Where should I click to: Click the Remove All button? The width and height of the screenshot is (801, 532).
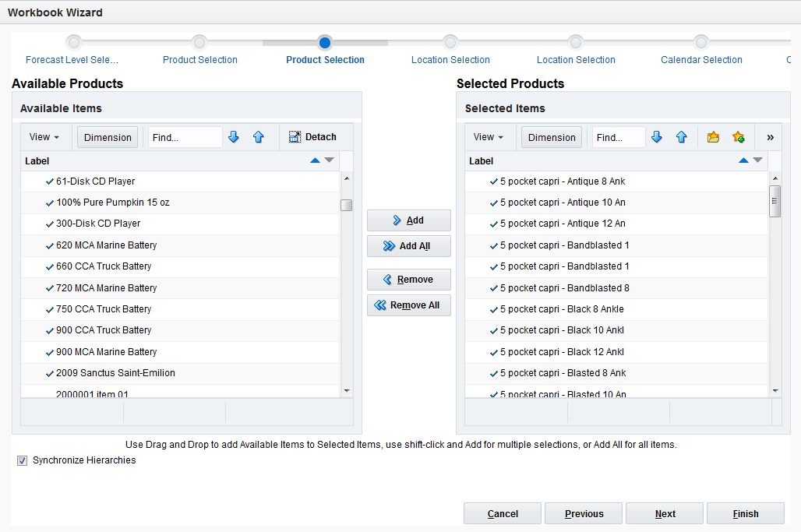click(408, 305)
